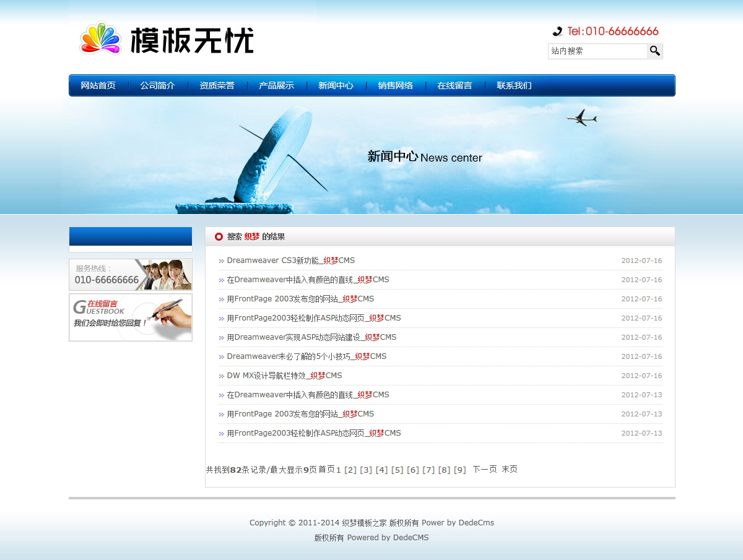743x560 pixels.
Task: Open article Dreamweaver CS3新功能_织梦CMS
Action: (x=290, y=261)
